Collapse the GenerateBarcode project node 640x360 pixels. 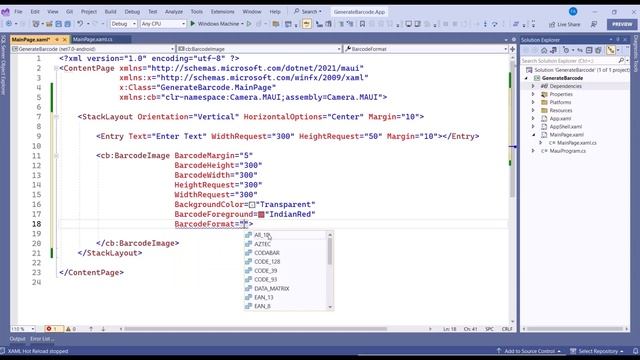point(526,78)
